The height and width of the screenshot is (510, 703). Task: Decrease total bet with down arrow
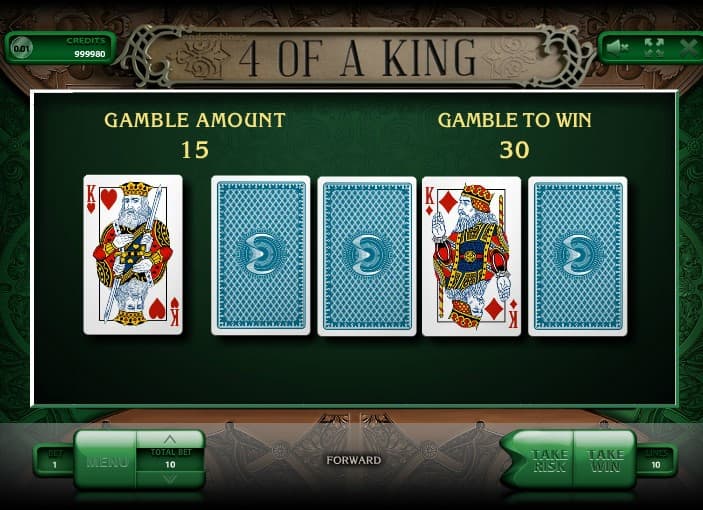170,480
